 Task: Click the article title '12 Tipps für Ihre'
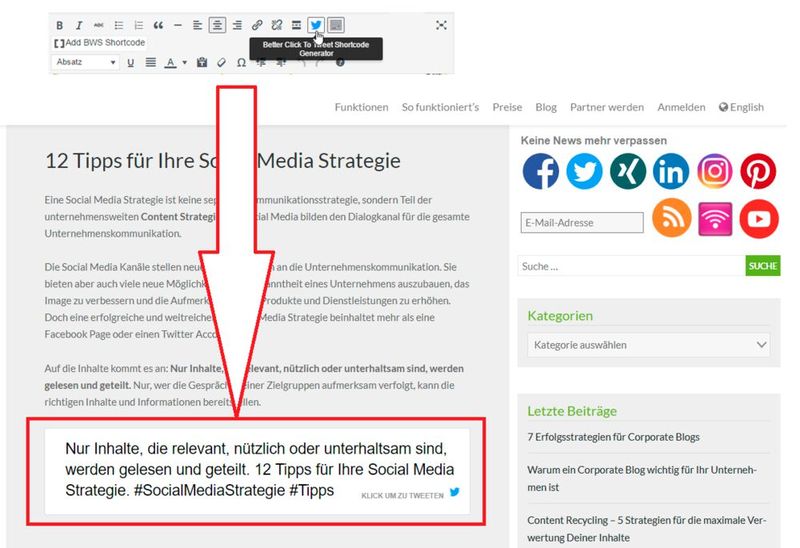(x=223, y=161)
